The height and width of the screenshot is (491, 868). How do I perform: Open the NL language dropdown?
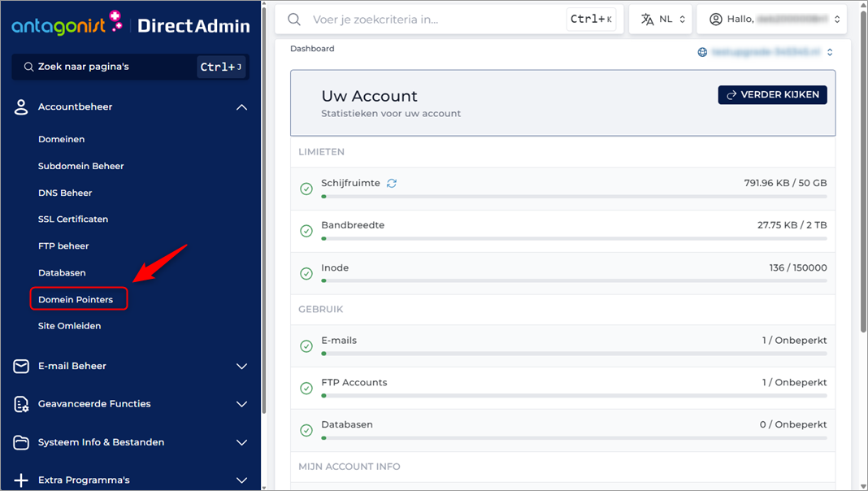tap(661, 20)
